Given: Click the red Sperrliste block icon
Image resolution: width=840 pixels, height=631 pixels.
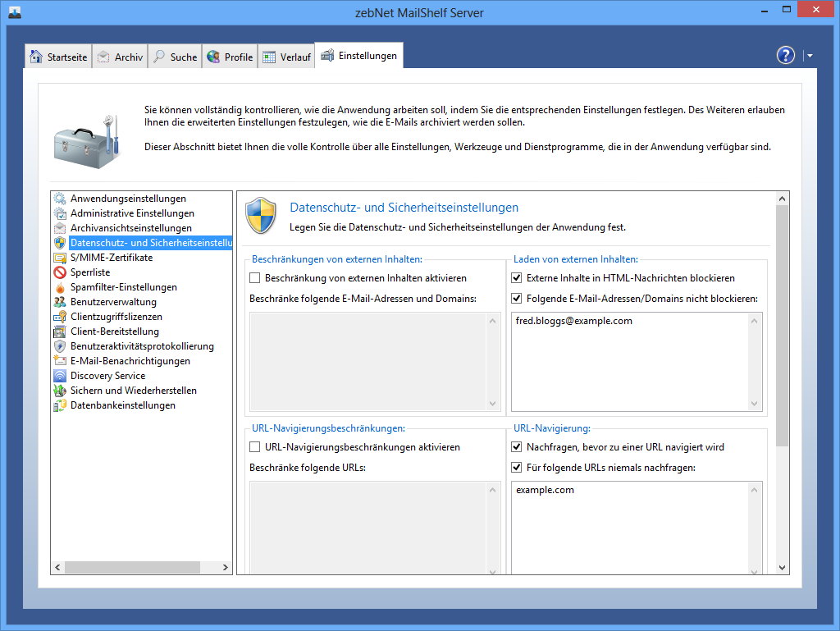Looking at the screenshot, I should (x=60, y=272).
